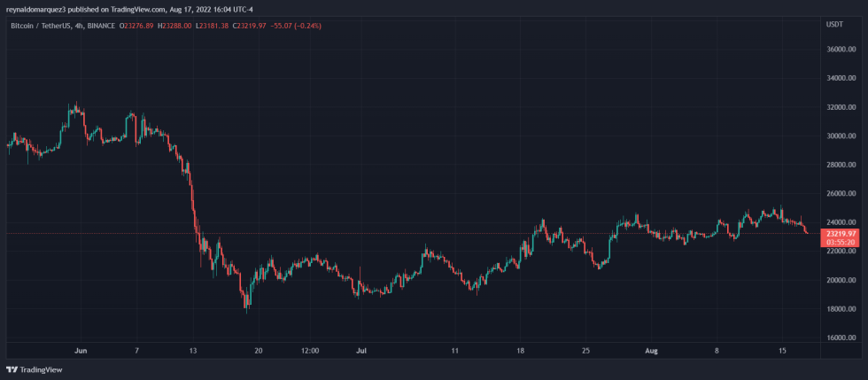Click the TradingView text in footer
Viewport: 868px width, 380px height.
coord(41,369)
